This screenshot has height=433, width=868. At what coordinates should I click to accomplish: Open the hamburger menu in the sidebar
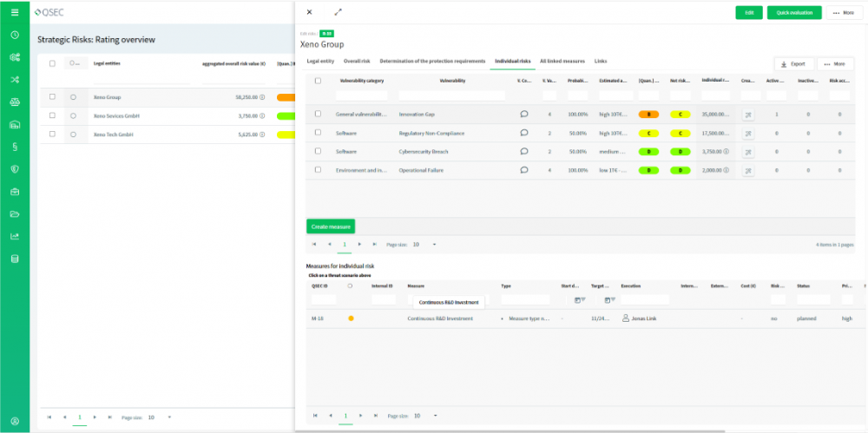coord(15,12)
